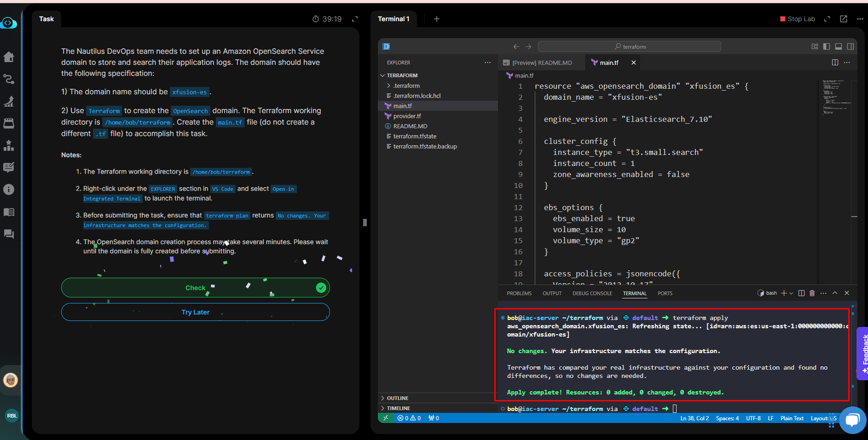The height and width of the screenshot is (440, 868).
Task: Open the open-book icon in left sidebar
Action: click(9, 212)
